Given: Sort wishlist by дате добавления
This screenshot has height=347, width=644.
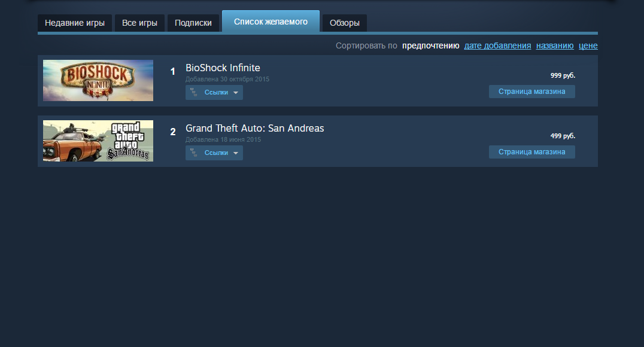Looking at the screenshot, I should (497, 45).
